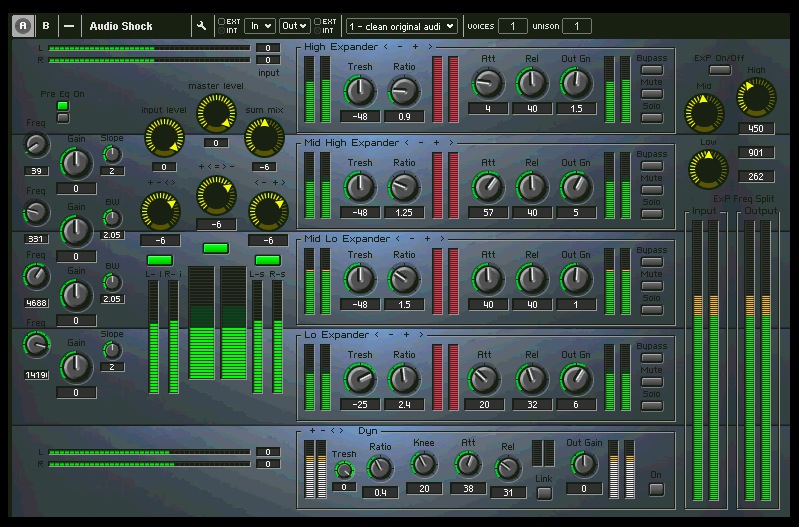The height and width of the screenshot is (527, 799).
Task: Toggle the green button above L-i R-i meters
Action: click(x=159, y=260)
